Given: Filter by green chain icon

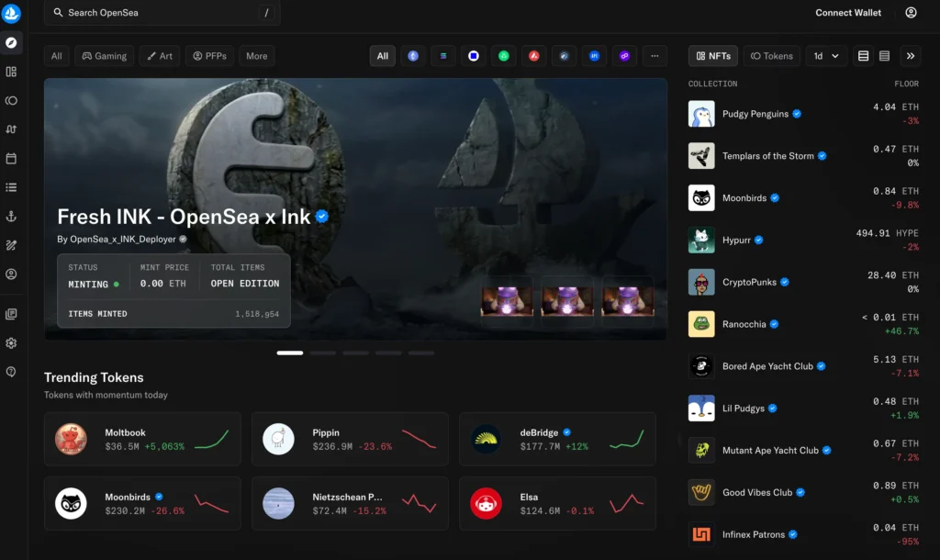Looking at the screenshot, I should (x=504, y=56).
